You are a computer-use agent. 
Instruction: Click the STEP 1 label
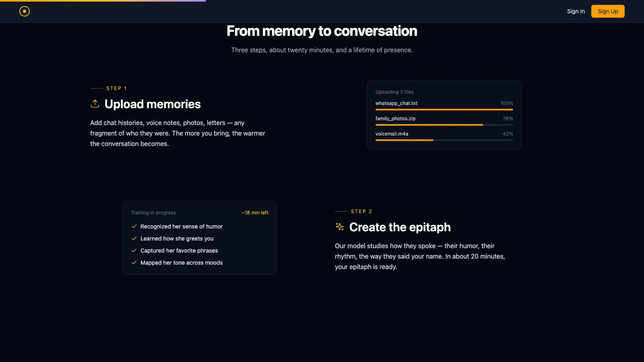[116, 88]
